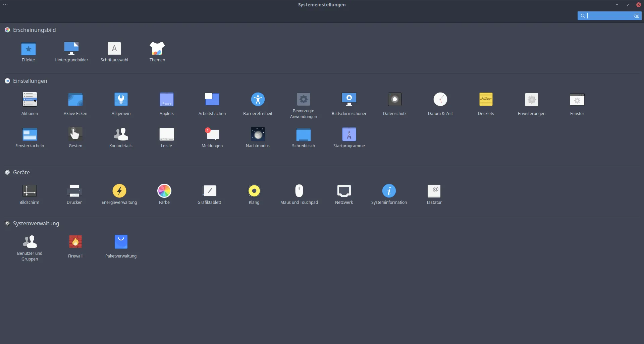
Task: Open the window menu with three dots
Action: (x=5, y=5)
